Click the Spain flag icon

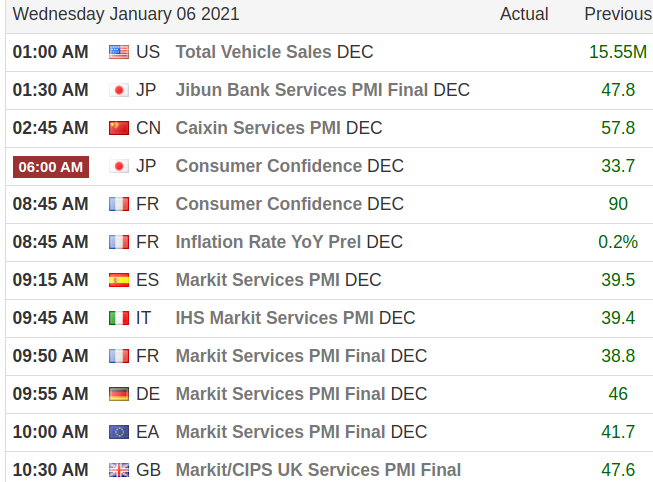(x=119, y=280)
